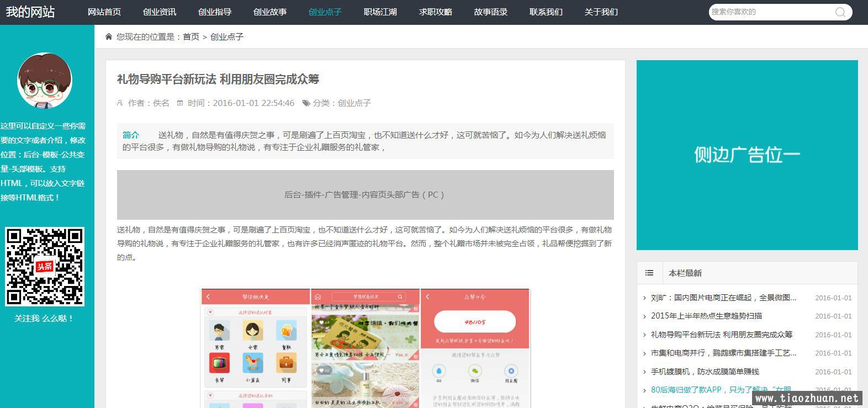The height and width of the screenshot is (408, 868).
Task: Click the app screenshots image in article
Action: coord(366,348)
